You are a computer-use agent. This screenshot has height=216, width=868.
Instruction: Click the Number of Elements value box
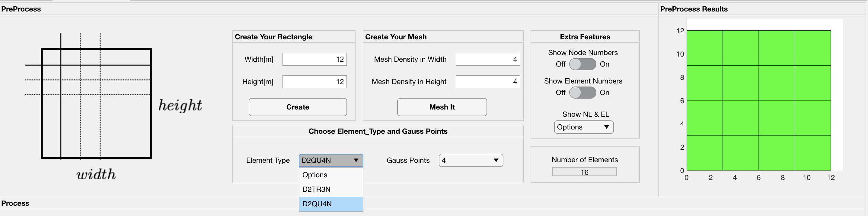pos(584,172)
